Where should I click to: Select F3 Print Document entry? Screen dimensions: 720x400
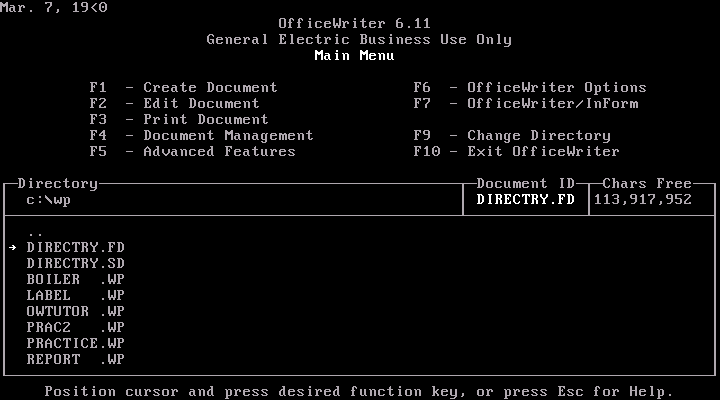click(x=179, y=119)
